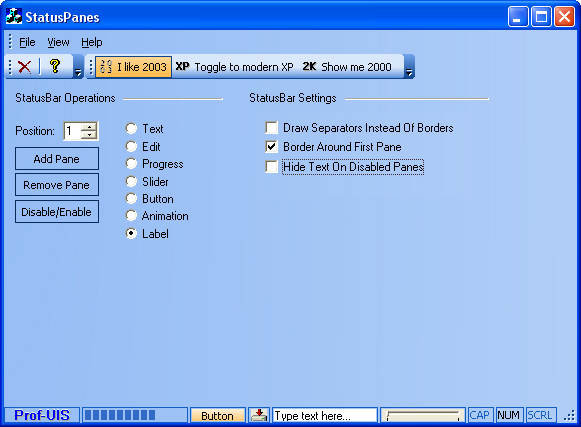The image size is (581, 427).
Task: Expand the first toolbar options arrow
Action: coord(78,67)
